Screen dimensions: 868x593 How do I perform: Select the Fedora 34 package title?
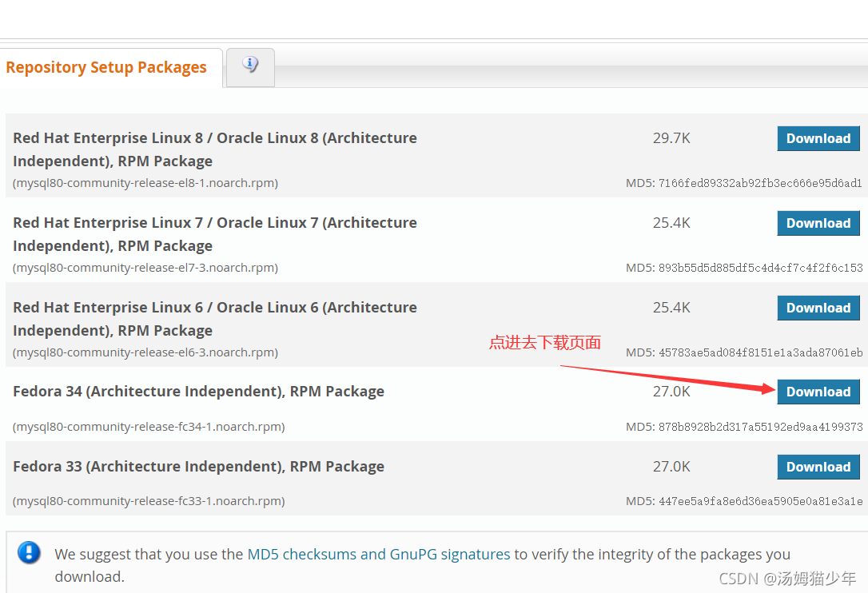tap(199, 392)
